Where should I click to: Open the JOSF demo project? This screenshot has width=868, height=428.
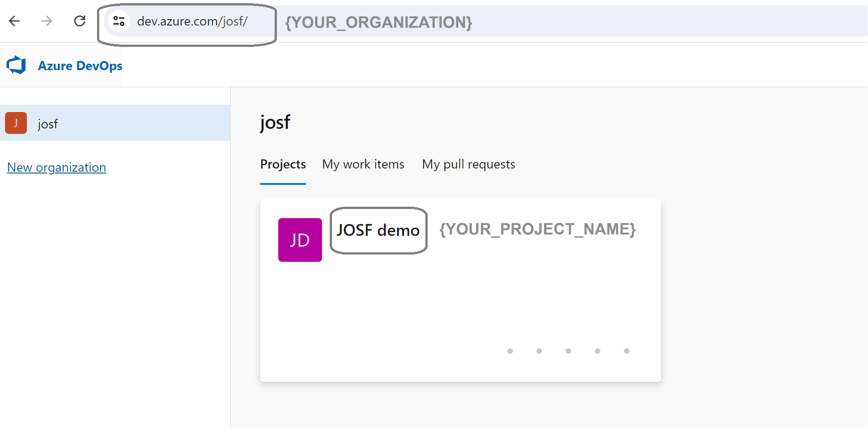pos(378,230)
